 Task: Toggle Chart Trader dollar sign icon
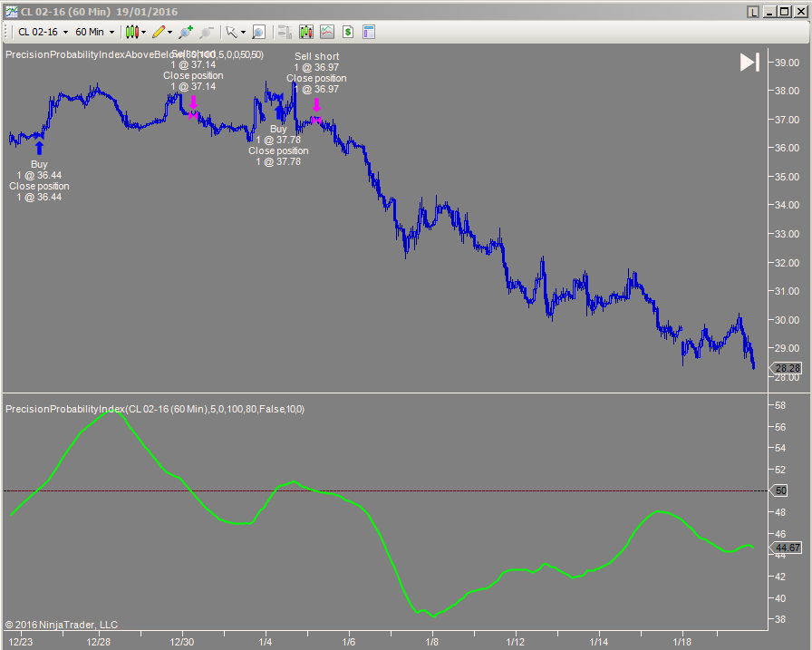[x=347, y=32]
